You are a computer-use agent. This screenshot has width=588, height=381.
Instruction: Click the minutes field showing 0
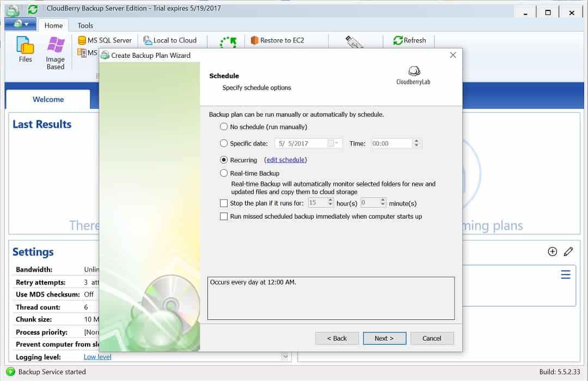(x=370, y=203)
